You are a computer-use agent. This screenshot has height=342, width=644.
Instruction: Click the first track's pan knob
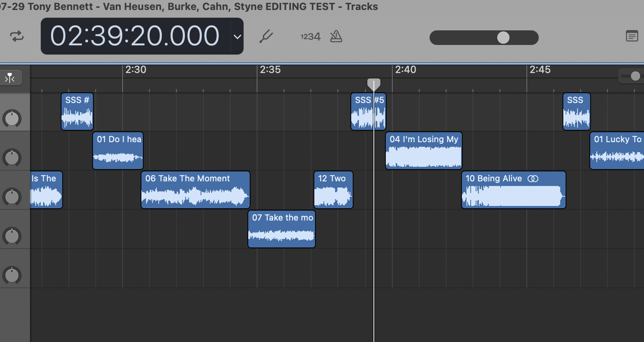coord(12,118)
